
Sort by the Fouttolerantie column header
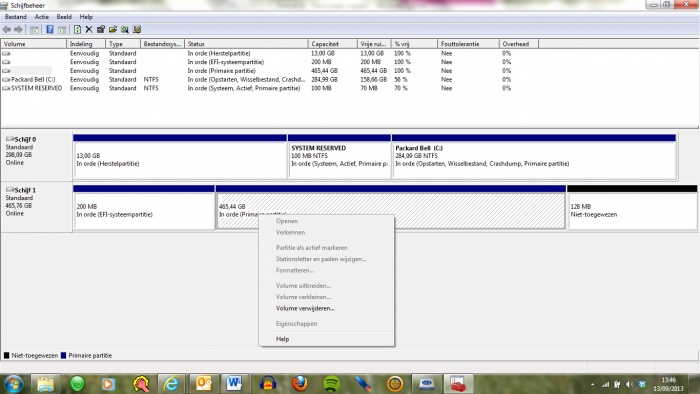(x=468, y=44)
